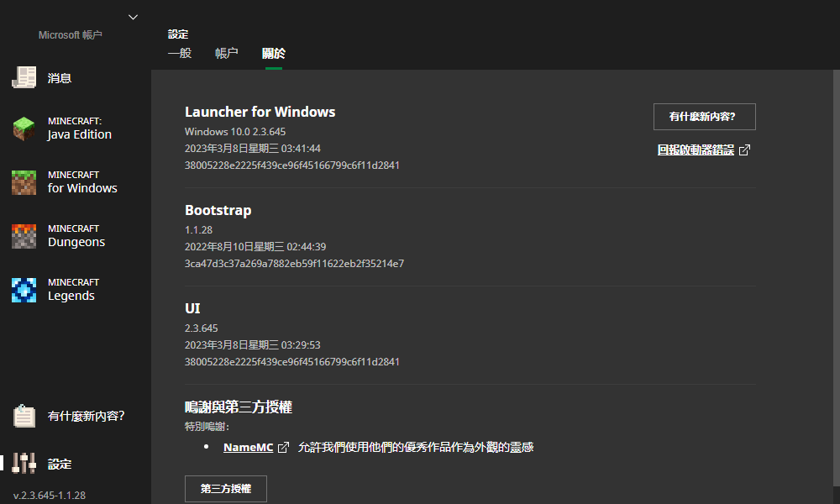Click Bootstrap version 1.1.28
This screenshot has height=504, width=840.
199,230
